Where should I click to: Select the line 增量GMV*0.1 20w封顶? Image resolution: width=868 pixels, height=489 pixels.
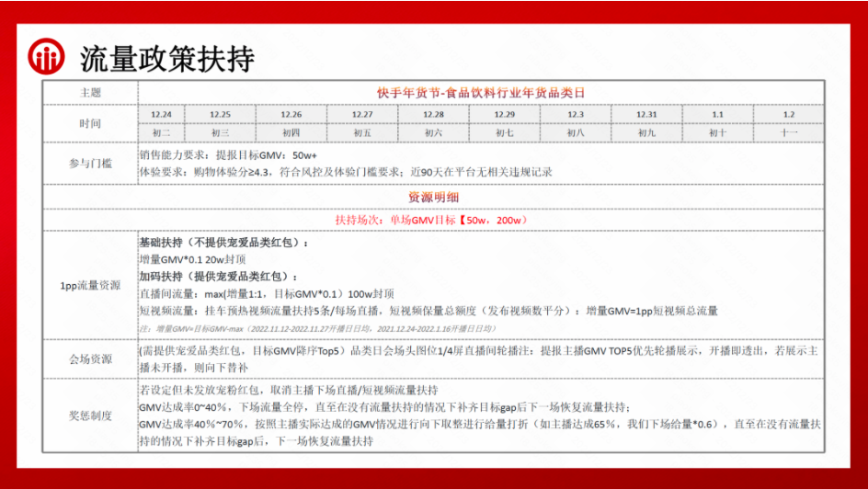[x=193, y=259]
